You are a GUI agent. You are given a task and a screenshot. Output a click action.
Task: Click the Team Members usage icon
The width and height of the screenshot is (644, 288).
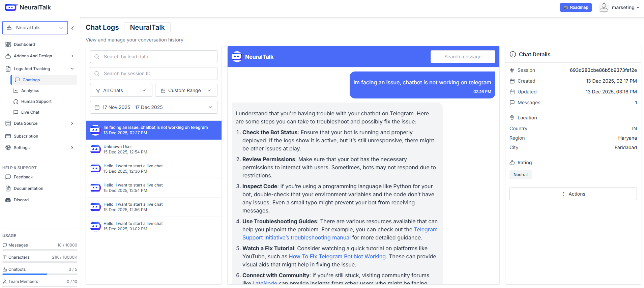[5, 282]
